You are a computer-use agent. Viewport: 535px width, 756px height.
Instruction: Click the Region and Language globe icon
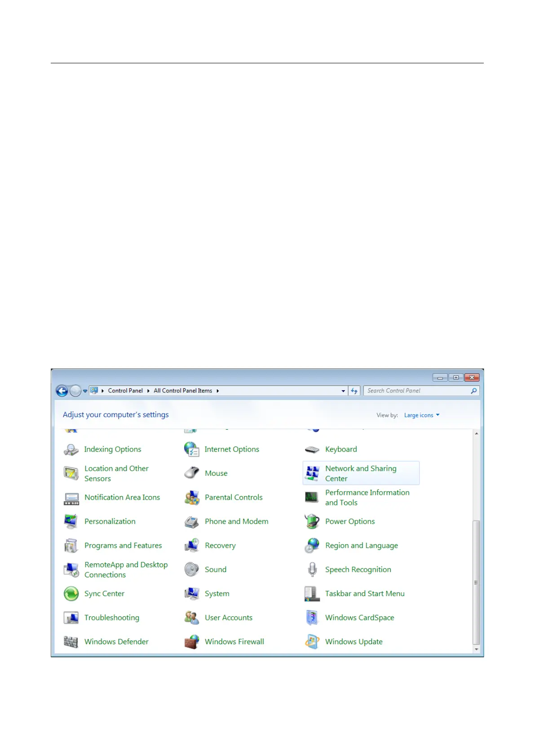pyautogui.click(x=312, y=545)
